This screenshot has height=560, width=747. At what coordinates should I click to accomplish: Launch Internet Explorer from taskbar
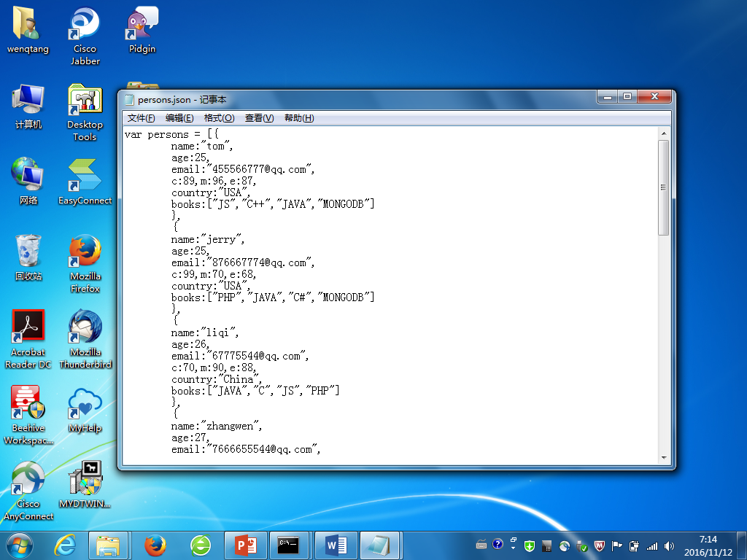(x=65, y=545)
